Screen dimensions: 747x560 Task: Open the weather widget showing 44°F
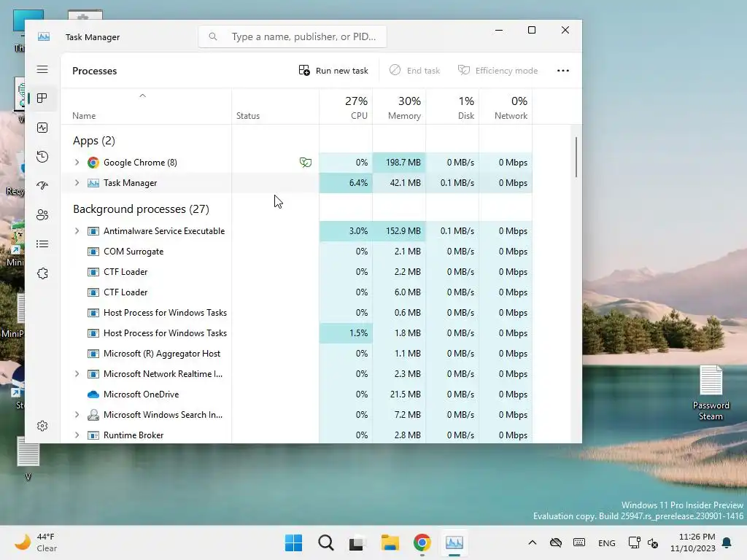[x=36, y=542]
